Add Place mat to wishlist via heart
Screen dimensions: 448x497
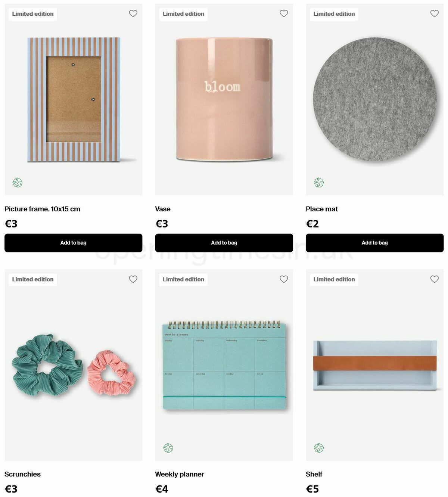435,13
